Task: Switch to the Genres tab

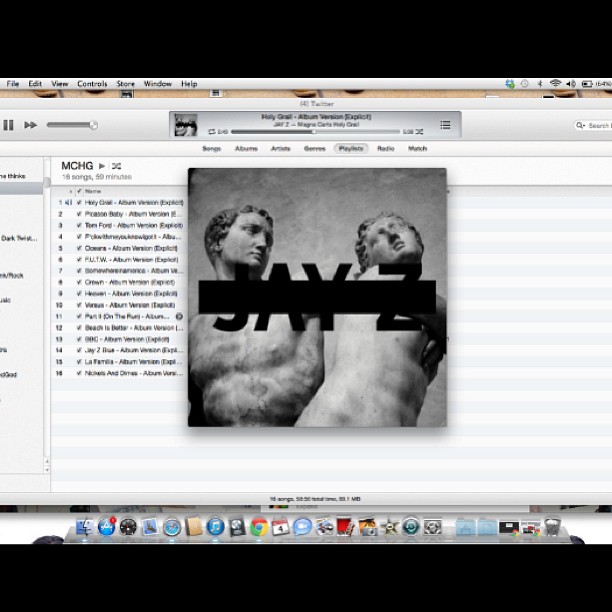Action: (315, 148)
